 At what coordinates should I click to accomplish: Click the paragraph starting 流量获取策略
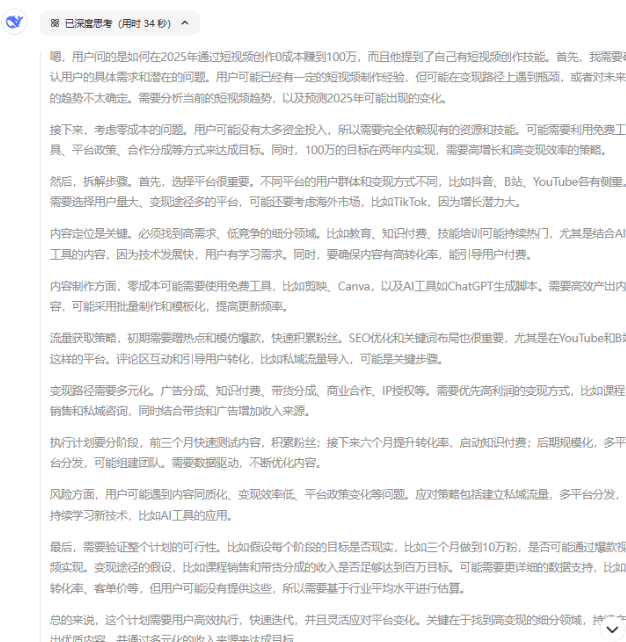coord(338,348)
